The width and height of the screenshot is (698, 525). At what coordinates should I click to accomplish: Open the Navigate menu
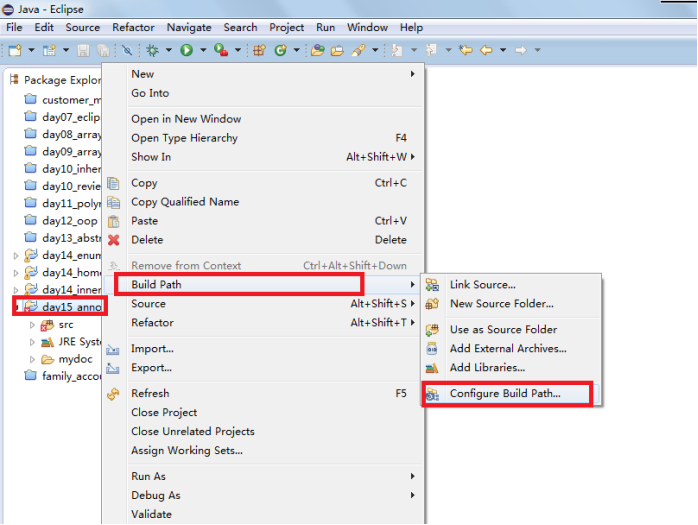click(189, 28)
